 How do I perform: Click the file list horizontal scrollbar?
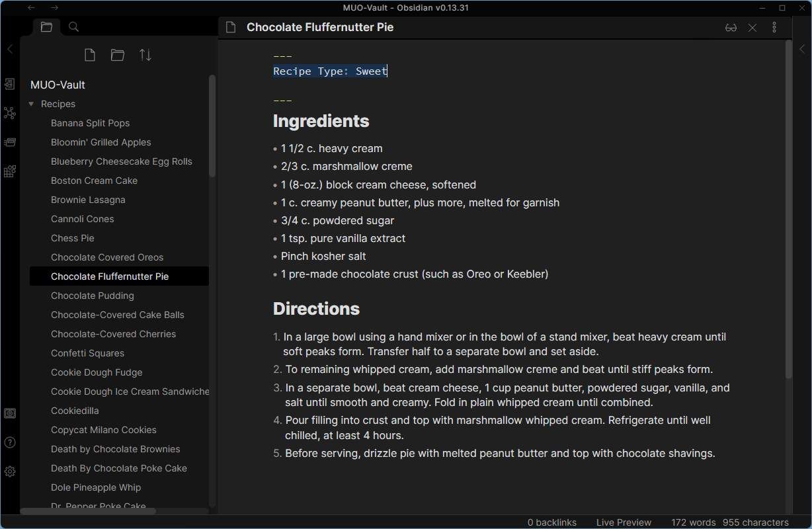point(89,511)
